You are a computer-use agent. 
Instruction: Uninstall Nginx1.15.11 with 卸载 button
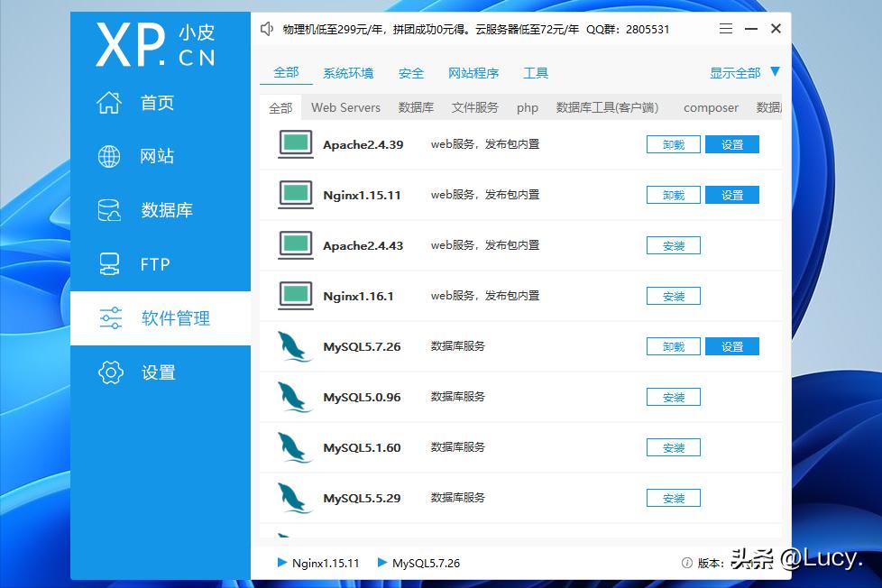click(x=674, y=196)
